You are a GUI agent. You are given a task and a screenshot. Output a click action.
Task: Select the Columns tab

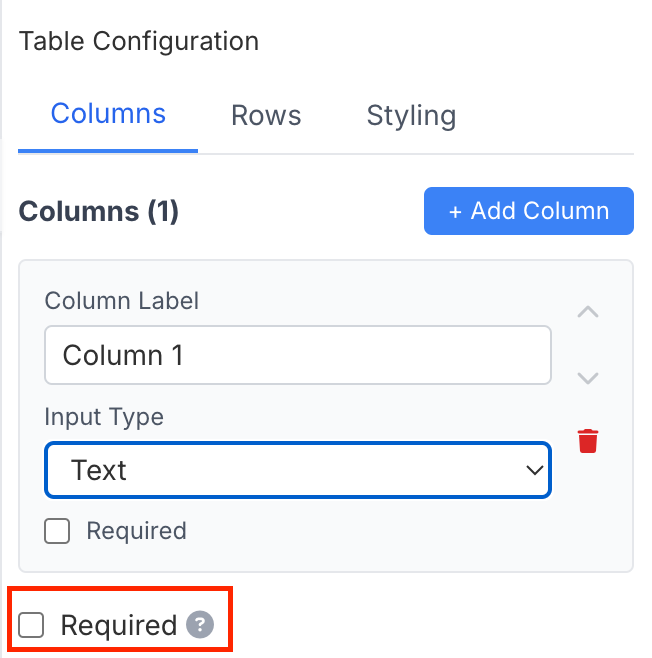pyautogui.click(x=108, y=113)
